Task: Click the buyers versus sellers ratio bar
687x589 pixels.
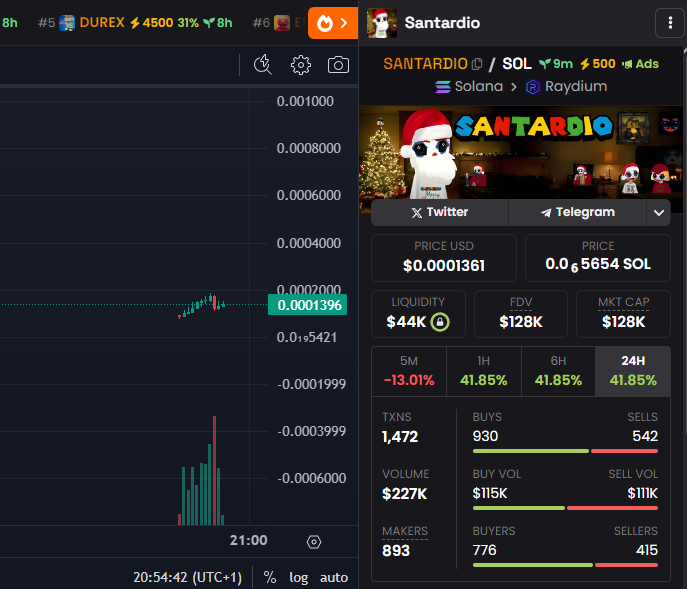Action: click(565, 565)
